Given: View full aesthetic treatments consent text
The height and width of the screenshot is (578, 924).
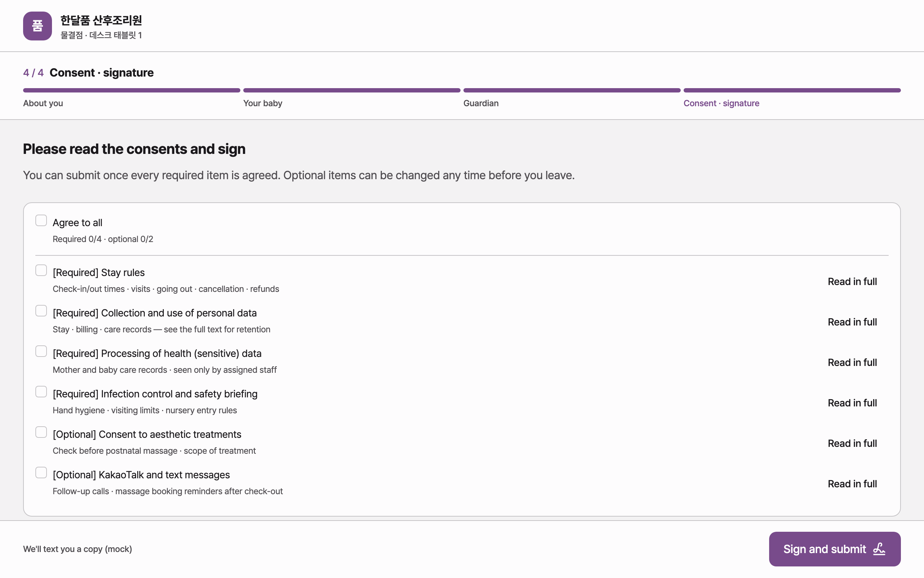Looking at the screenshot, I should coord(852,444).
